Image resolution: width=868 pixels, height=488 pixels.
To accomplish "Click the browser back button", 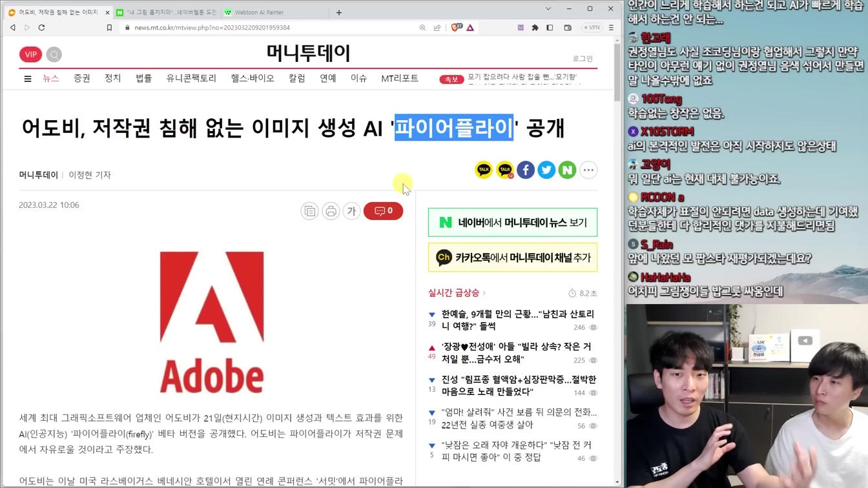I will 13,28.
